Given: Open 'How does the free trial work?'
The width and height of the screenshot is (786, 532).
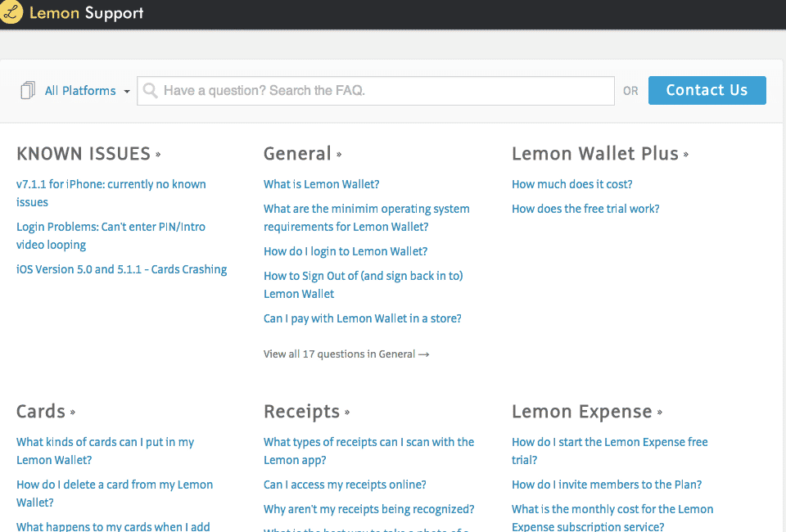Looking at the screenshot, I should point(585,209).
